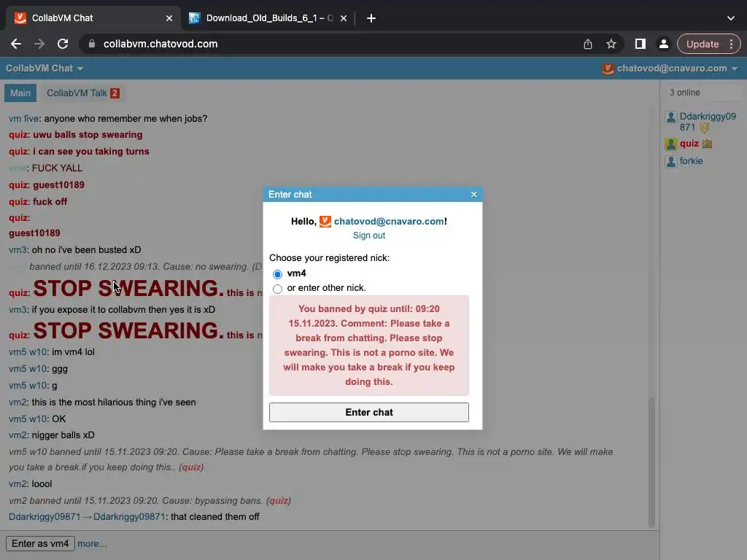Screen dimensions: 747x560
Task: Expand the tab search chevron
Action: 731,18
